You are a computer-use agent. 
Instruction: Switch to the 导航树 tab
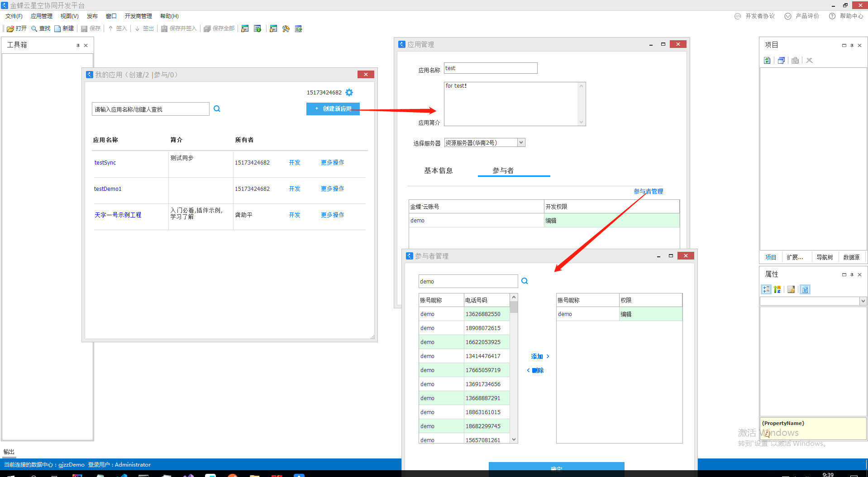824,257
